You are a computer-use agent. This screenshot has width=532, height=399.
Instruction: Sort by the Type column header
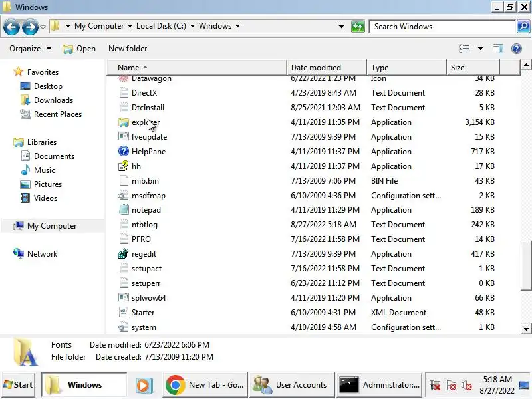click(x=406, y=68)
